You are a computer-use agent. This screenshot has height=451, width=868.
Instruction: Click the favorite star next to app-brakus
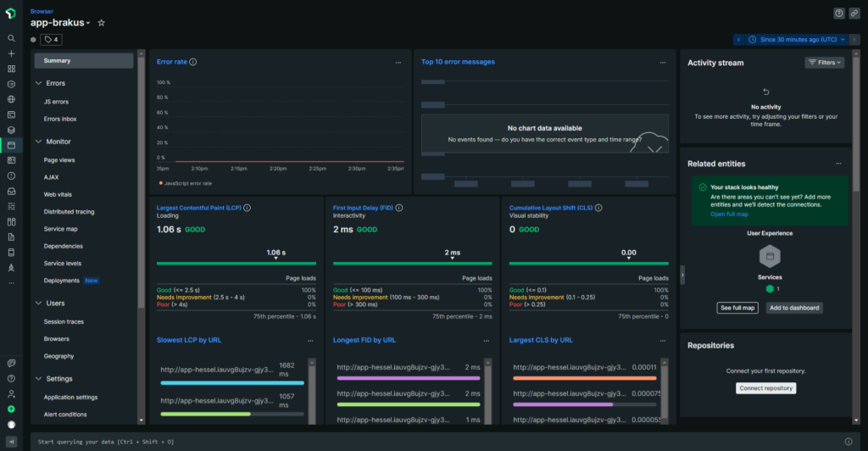pos(101,23)
